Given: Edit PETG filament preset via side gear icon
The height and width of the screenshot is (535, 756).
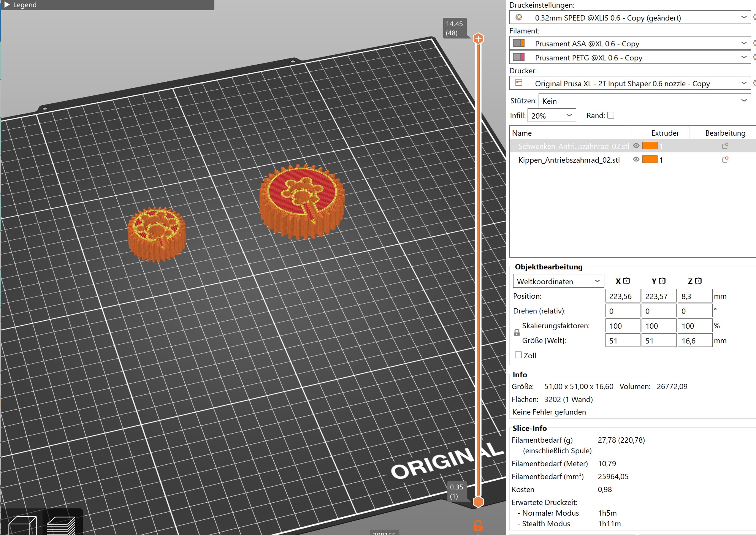Looking at the screenshot, I should [x=754, y=57].
